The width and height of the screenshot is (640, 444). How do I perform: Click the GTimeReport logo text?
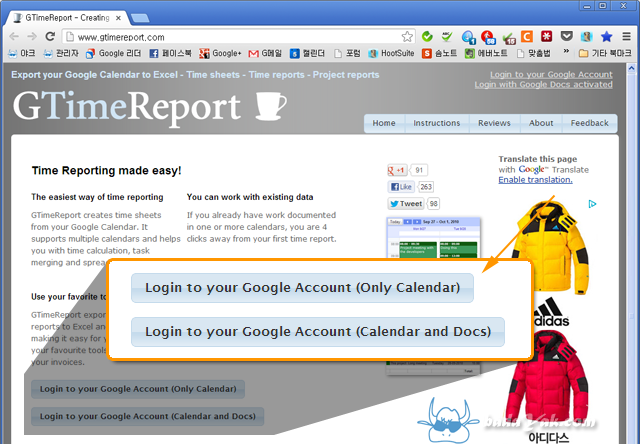127,107
